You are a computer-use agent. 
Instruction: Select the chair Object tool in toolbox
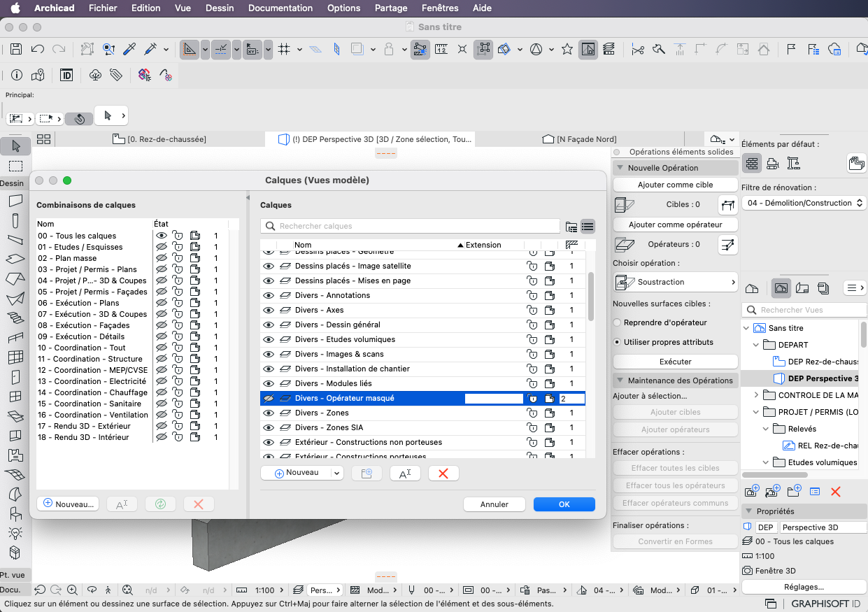[15, 514]
